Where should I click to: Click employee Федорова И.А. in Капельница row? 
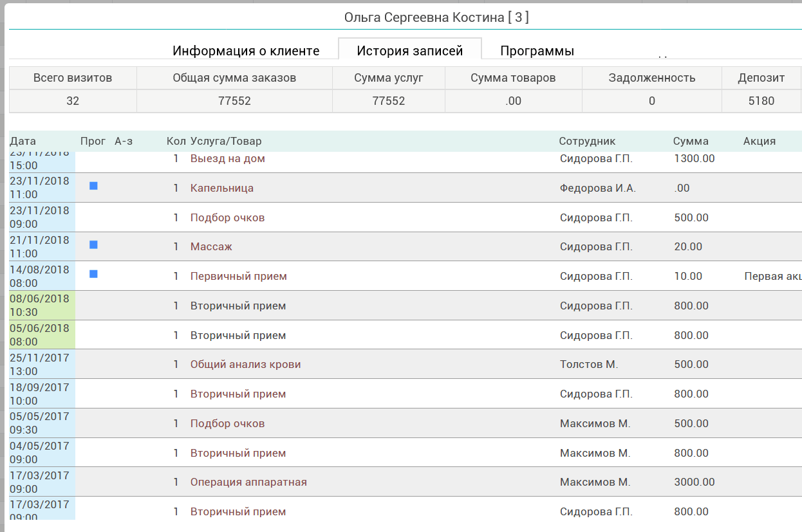(x=598, y=188)
